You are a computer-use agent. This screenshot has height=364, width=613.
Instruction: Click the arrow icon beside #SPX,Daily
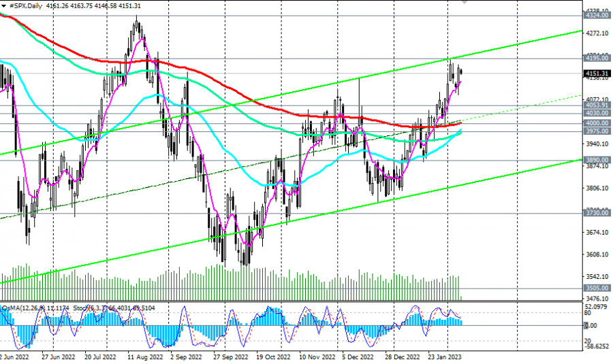[3, 5]
